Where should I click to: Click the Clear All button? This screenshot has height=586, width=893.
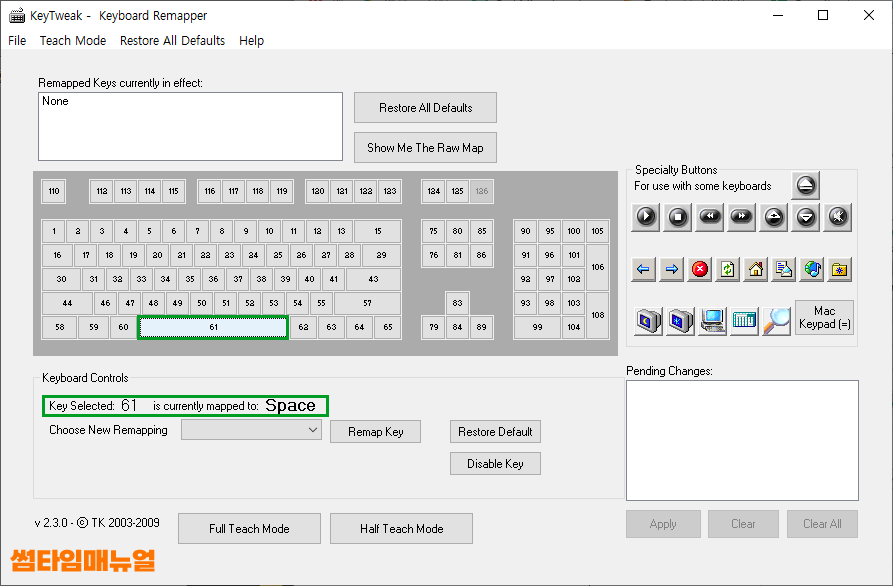pos(822,524)
